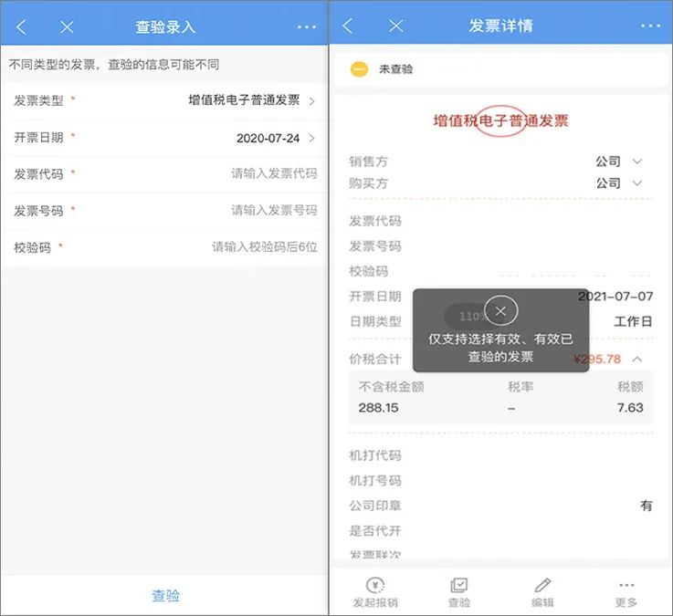
Task: Open more options on 查验录入 header
Action: coord(307,27)
